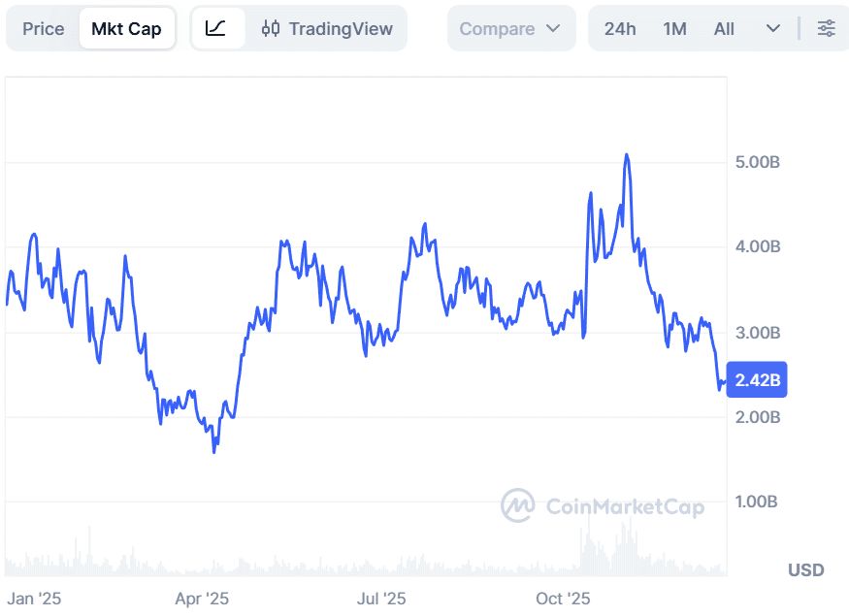Select the line chart view icon
This screenshot has width=849, height=616.
tap(216, 29)
